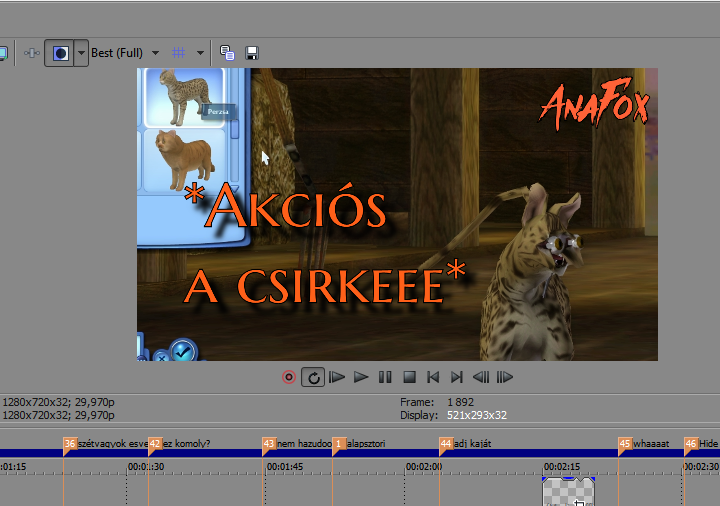This screenshot has width=720, height=506.
Task: Go to end of project
Action: point(456,377)
